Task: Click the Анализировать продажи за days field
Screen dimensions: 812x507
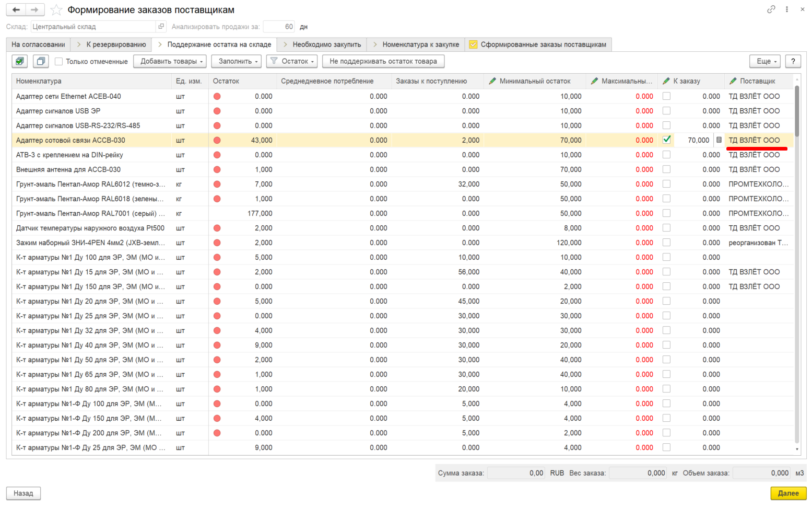Action: point(279,27)
